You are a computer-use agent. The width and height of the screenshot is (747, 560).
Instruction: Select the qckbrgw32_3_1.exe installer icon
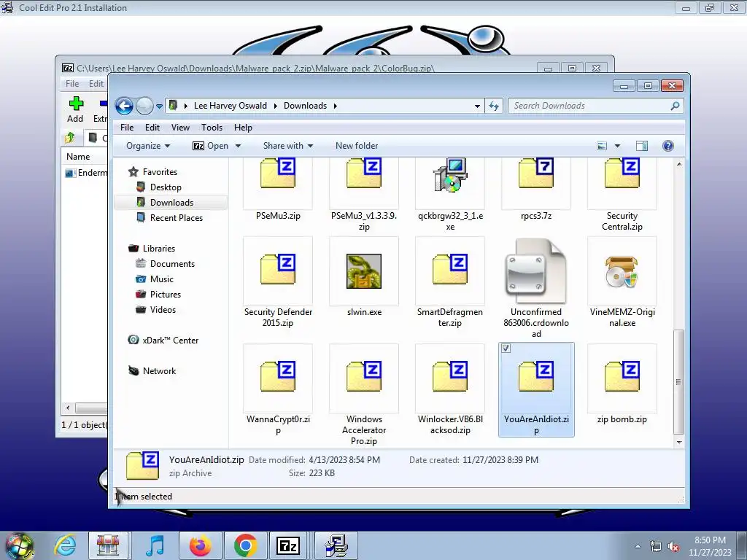pyautogui.click(x=450, y=175)
